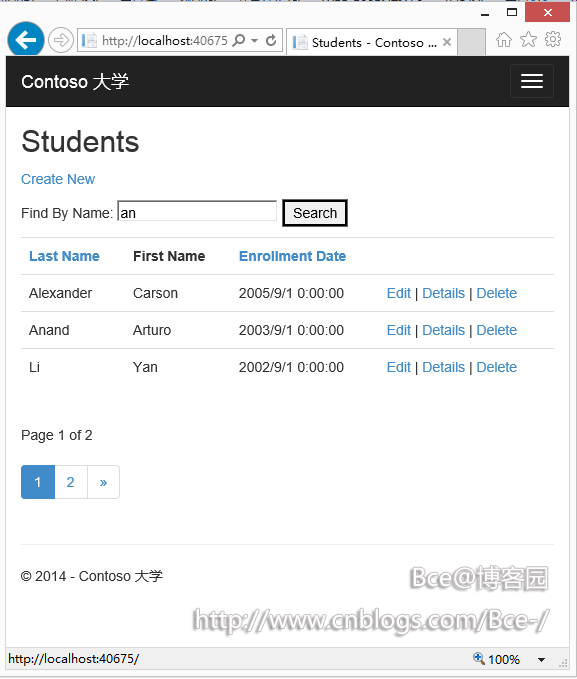Expand the zoom level dropdown arrow
Image resolution: width=577 pixels, height=679 pixels.
coord(541,660)
